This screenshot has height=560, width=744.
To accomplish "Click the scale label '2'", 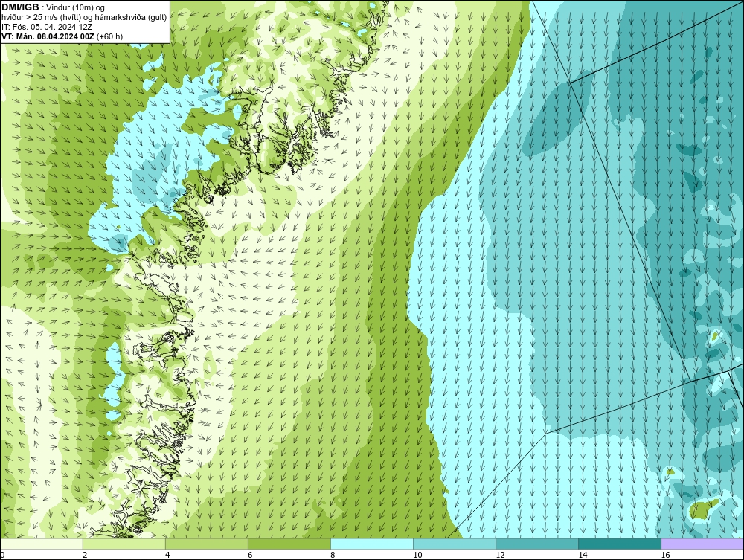I will 85,555.
